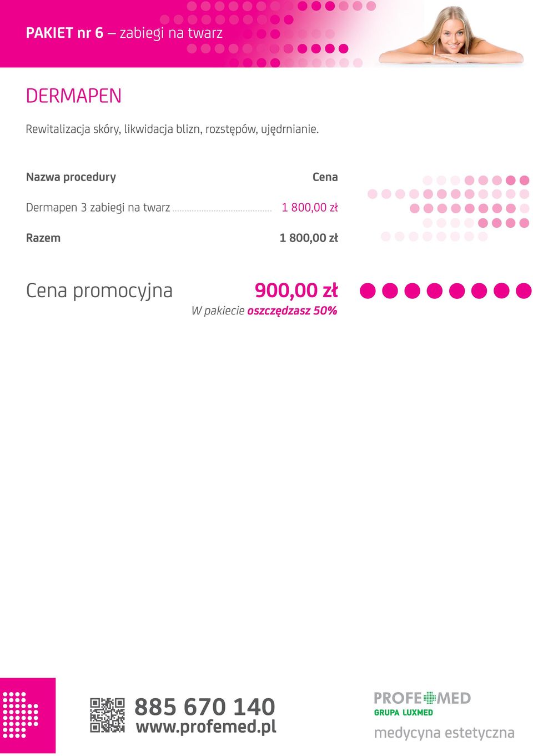Viewport: 533px width, 756px height.
Task: Click the woman's photo in header
Action: pos(451,34)
